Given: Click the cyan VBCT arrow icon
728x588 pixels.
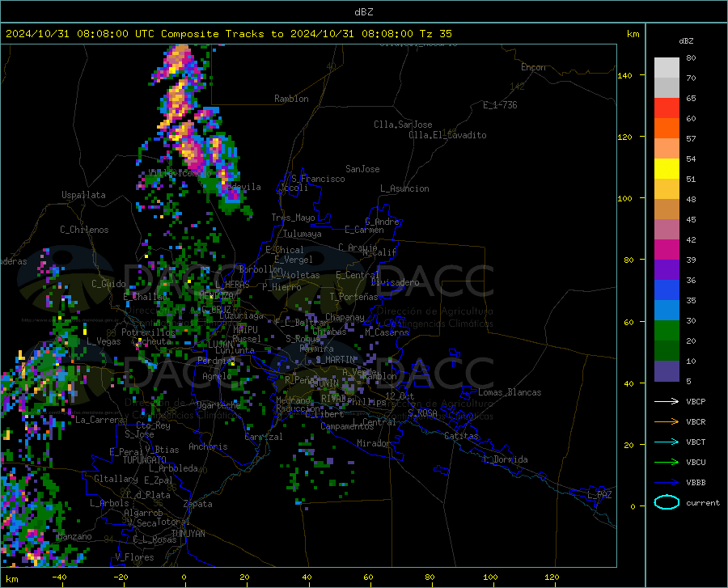Looking at the screenshot, I should [x=667, y=442].
